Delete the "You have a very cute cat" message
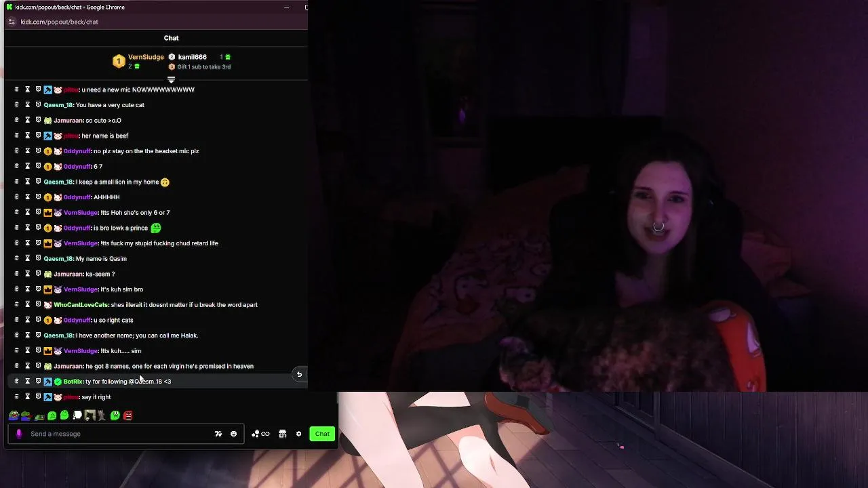868x488 pixels. coord(16,105)
